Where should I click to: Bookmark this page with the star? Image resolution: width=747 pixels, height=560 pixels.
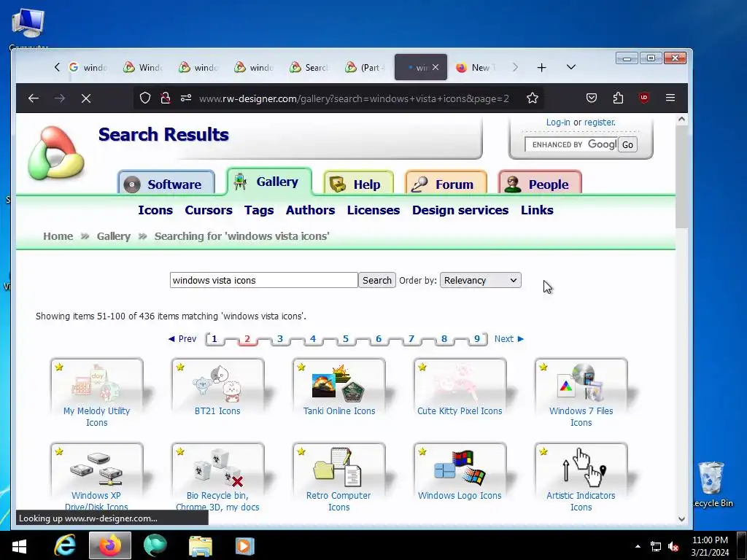[532, 98]
